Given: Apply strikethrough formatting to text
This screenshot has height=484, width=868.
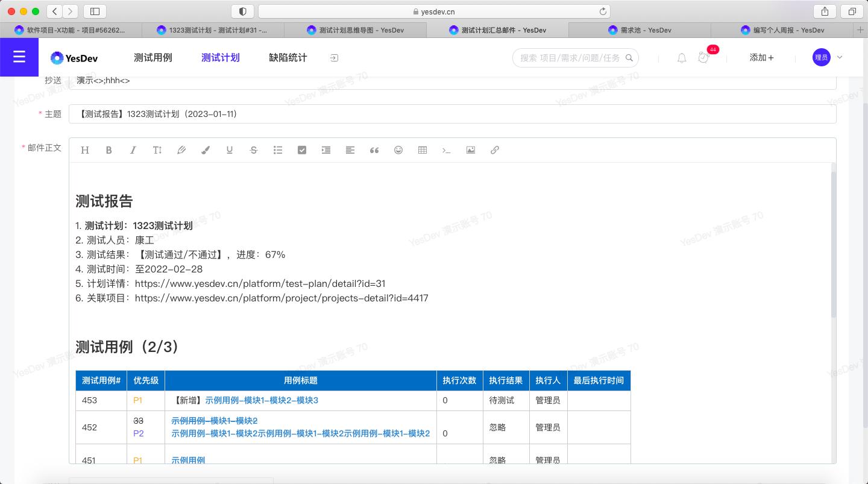Looking at the screenshot, I should (x=254, y=150).
